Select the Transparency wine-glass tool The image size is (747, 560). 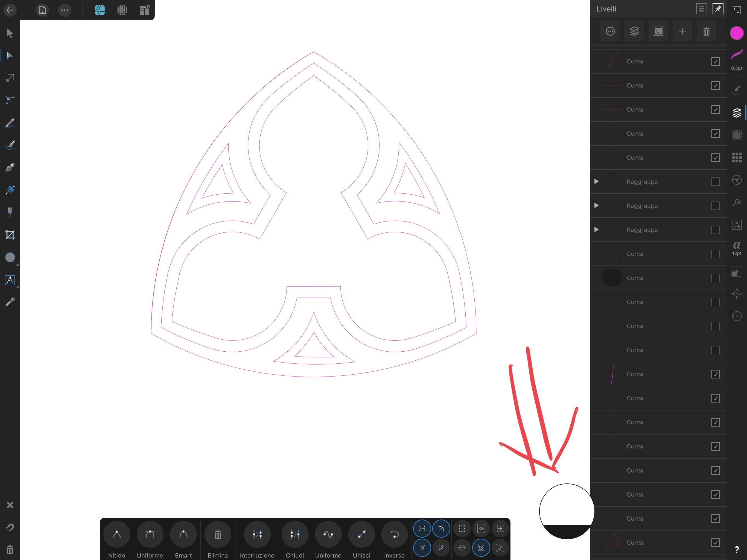(x=10, y=212)
